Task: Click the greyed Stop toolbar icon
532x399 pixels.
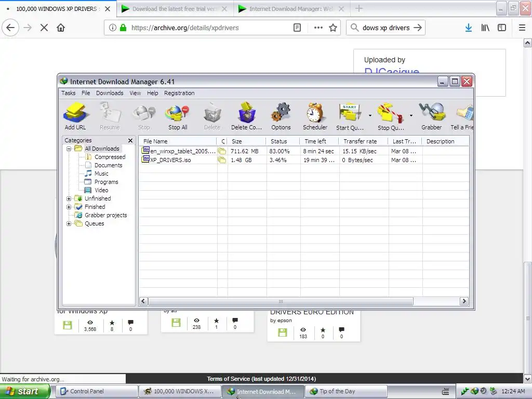Action: pos(144,116)
